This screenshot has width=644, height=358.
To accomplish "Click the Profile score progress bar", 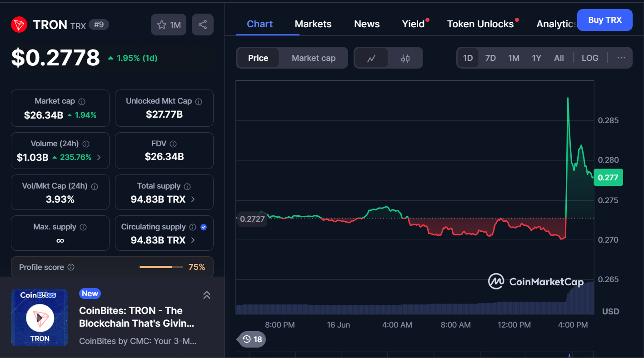I will 161,267.
